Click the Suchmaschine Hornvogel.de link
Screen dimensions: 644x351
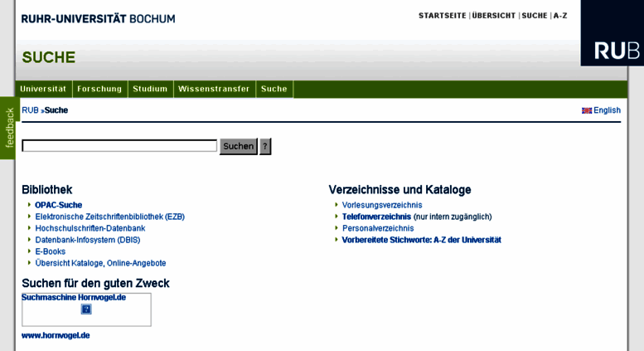tap(74, 297)
